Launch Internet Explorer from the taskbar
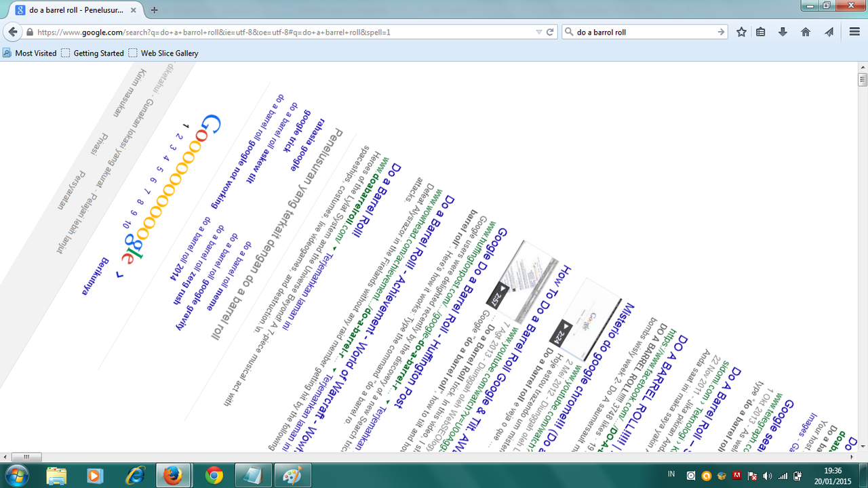The width and height of the screenshot is (868, 488). point(136,476)
